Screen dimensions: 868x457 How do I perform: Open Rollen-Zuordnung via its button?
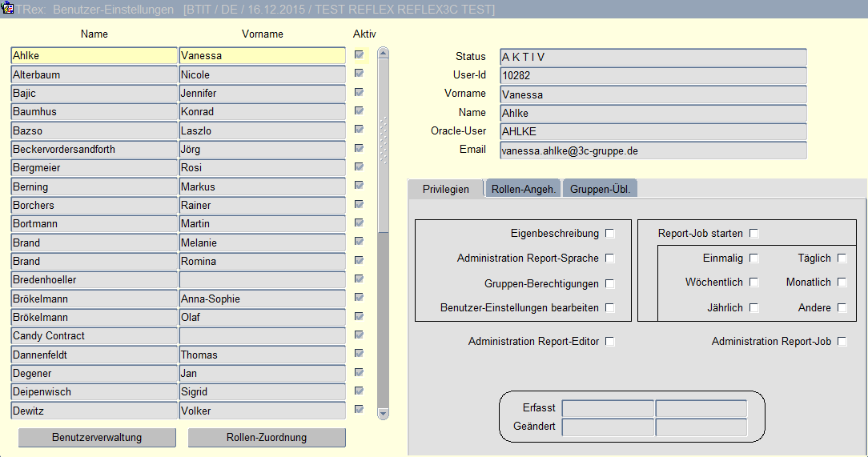click(267, 438)
